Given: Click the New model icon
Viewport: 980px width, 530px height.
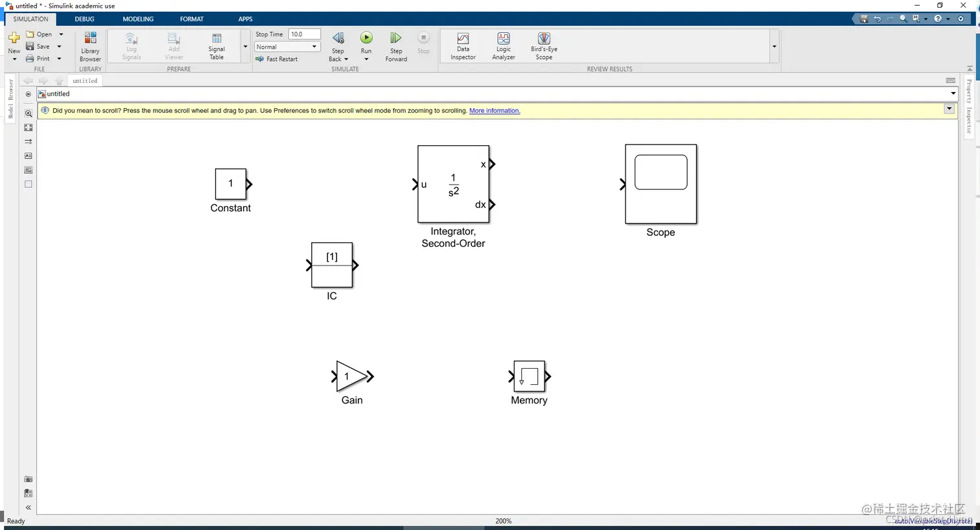Looking at the screenshot, I should click(x=14, y=38).
